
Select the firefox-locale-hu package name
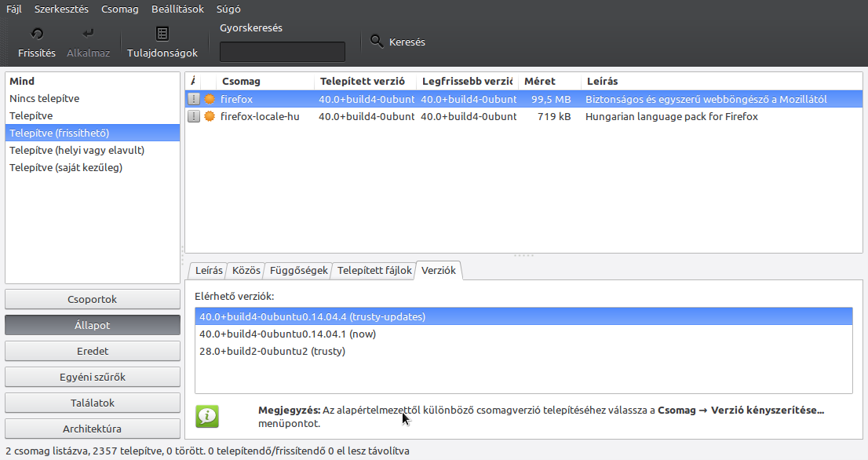pyautogui.click(x=260, y=116)
